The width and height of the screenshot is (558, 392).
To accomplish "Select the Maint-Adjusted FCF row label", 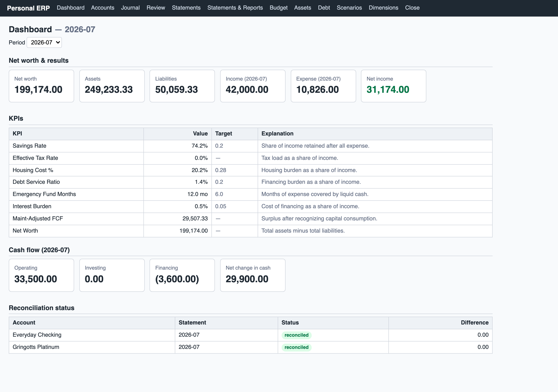I will pyautogui.click(x=38, y=219).
